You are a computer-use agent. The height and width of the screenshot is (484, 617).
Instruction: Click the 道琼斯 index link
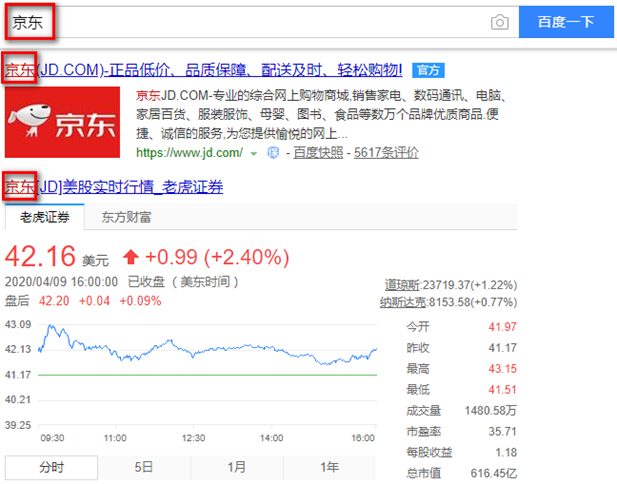coord(402,285)
